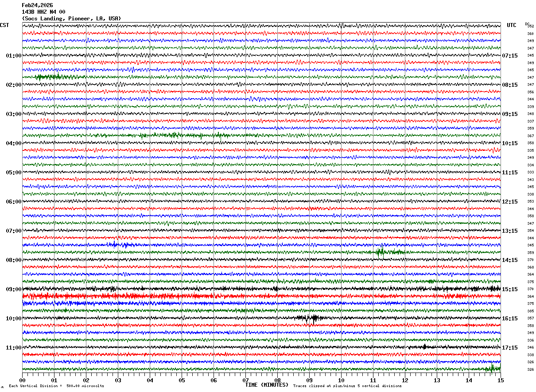This screenshot has height=392, width=536.
Task: Click the date header Feb24,2026
Action: point(37,5)
